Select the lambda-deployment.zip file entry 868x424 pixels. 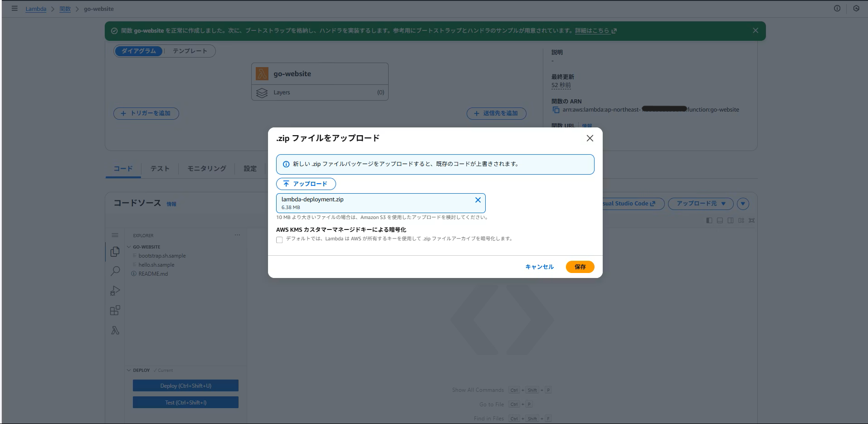click(381, 203)
